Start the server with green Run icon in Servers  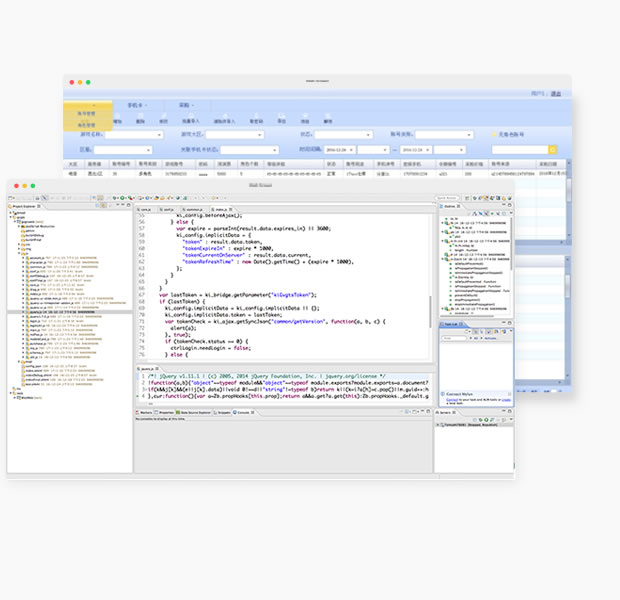(x=486, y=420)
